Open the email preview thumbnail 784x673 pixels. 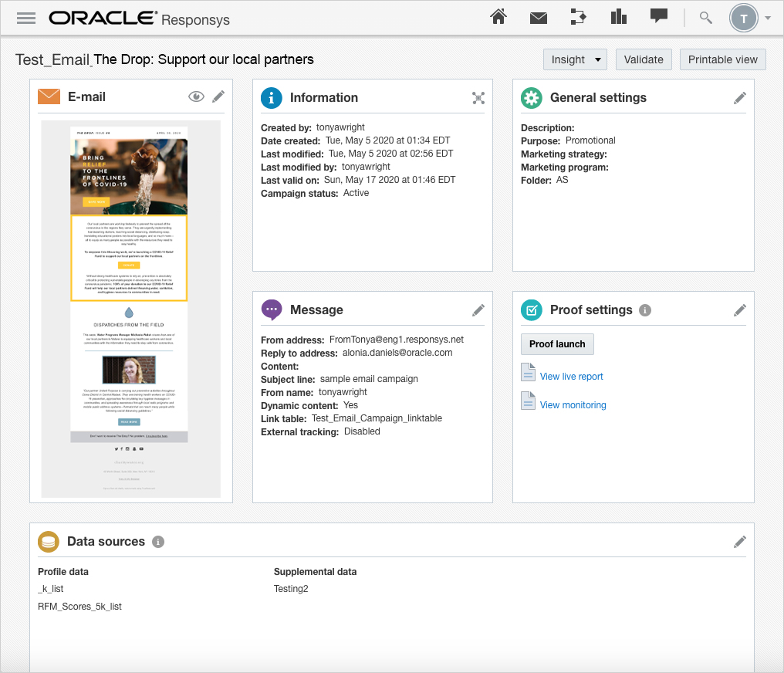(130, 309)
